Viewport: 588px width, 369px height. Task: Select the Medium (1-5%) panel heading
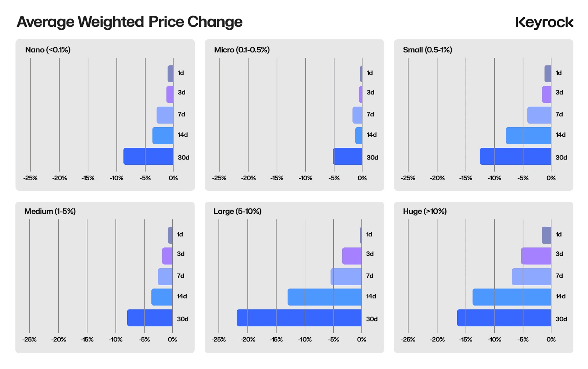[50, 211]
